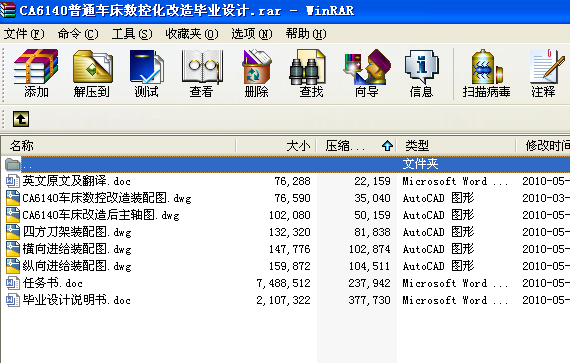Click packed size value 377,730

coord(369,300)
